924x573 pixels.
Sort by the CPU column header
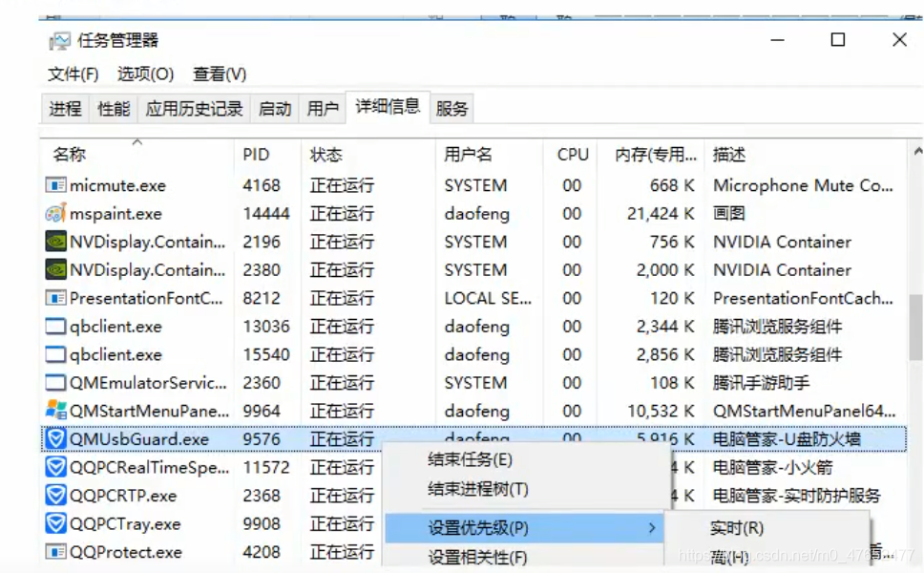click(573, 155)
